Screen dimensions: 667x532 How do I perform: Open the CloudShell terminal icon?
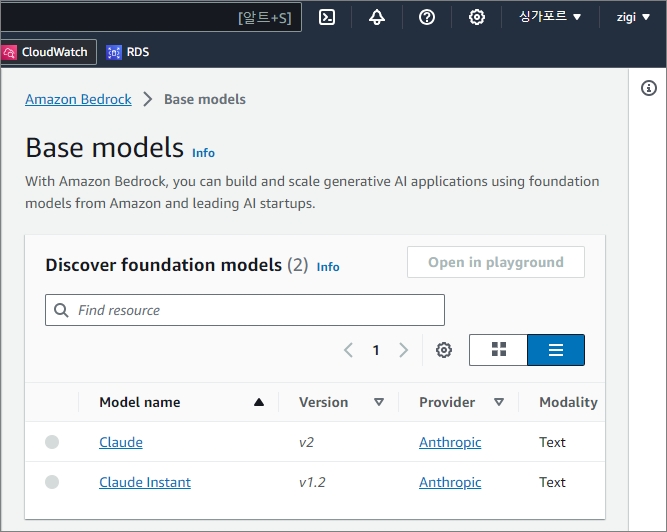coord(327,17)
